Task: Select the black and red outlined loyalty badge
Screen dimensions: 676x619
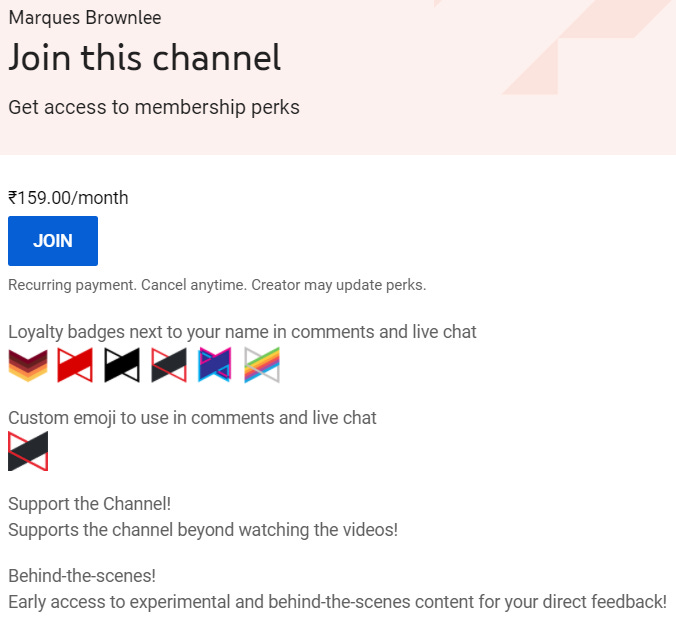Action: [169, 365]
